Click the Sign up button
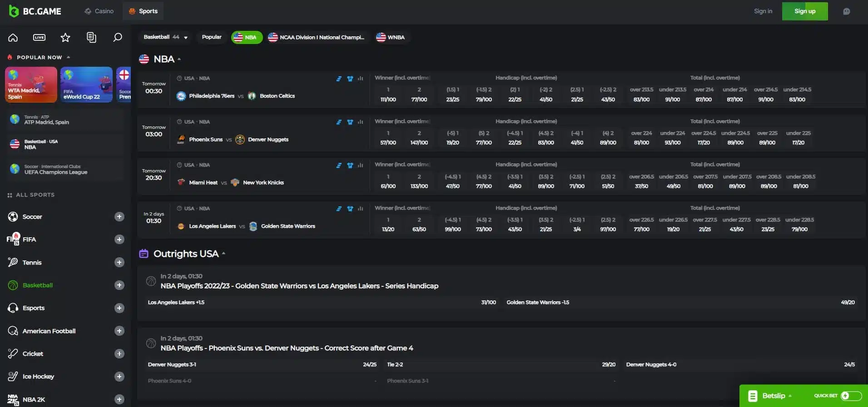 (x=805, y=11)
